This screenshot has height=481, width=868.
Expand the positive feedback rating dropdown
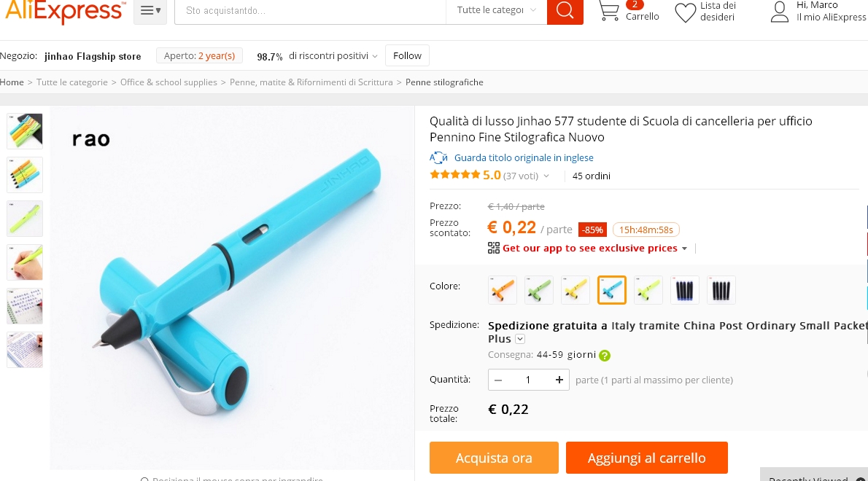(x=375, y=56)
